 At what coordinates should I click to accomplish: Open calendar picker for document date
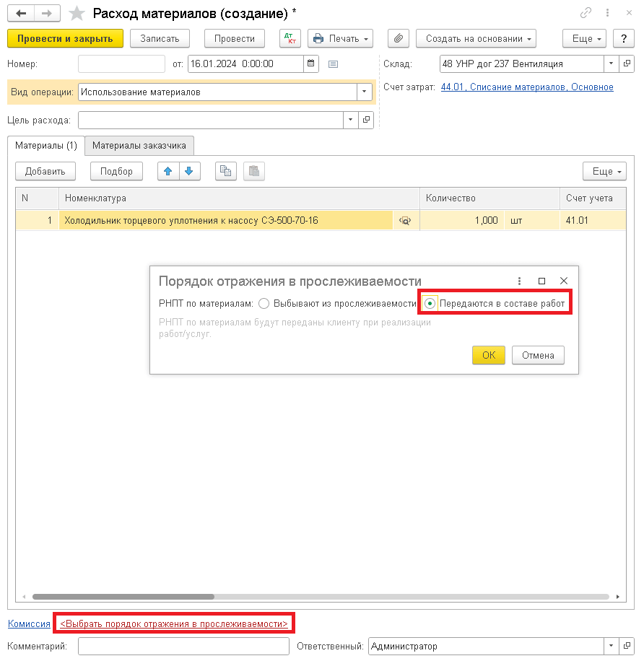(x=310, y=64)
